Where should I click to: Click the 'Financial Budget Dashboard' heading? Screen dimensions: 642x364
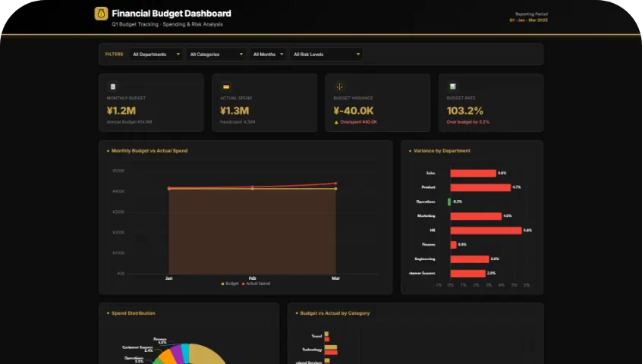point(172,14)
